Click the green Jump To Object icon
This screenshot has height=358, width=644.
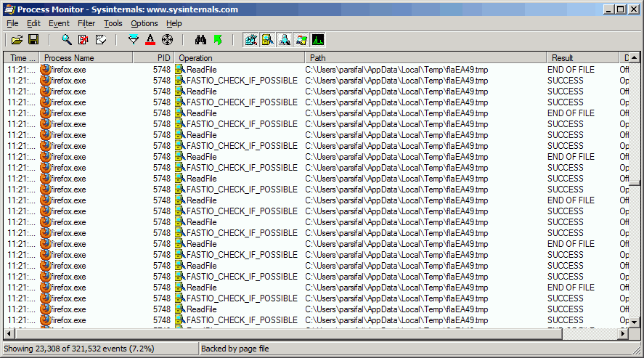[x=218, y=40]
